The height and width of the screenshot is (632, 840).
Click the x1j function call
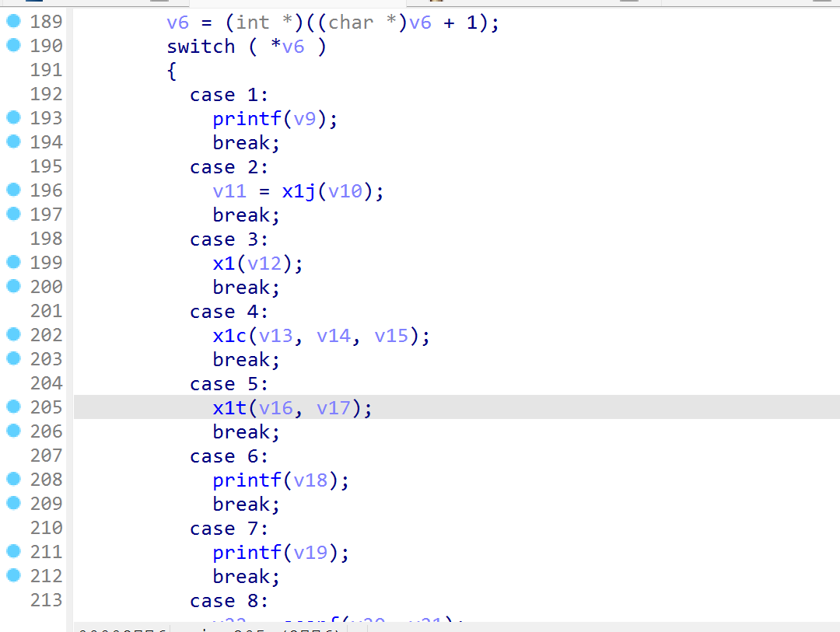(299, 191)
